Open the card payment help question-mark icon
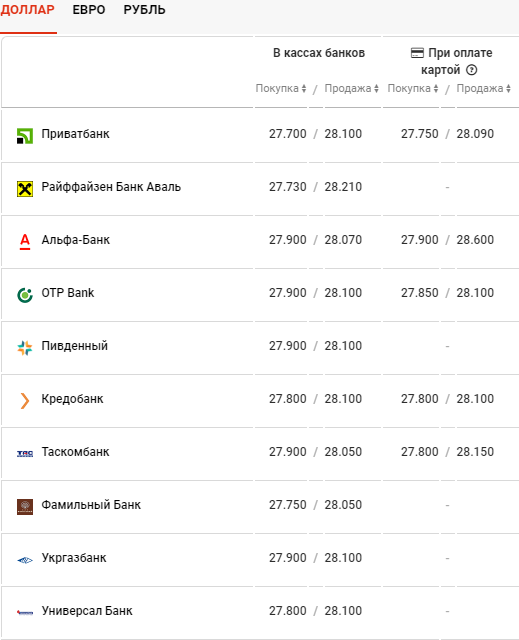 pos(471,70)
